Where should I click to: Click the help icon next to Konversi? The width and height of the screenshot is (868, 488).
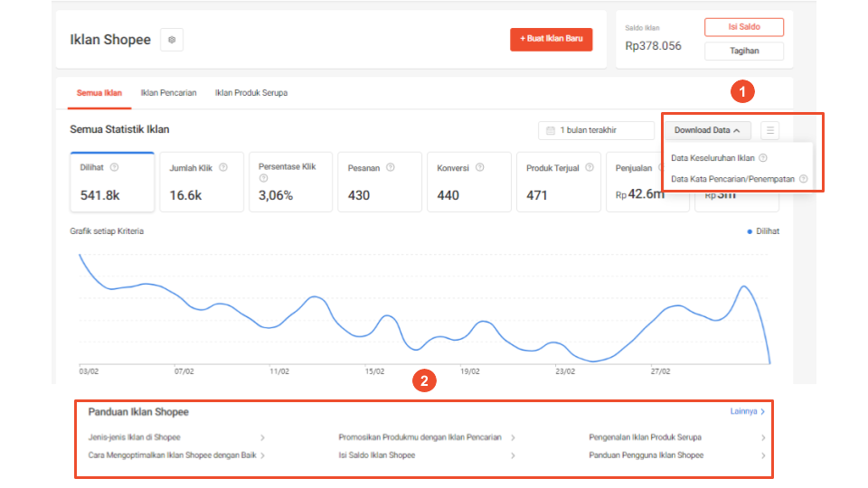[x=480, y=167]
